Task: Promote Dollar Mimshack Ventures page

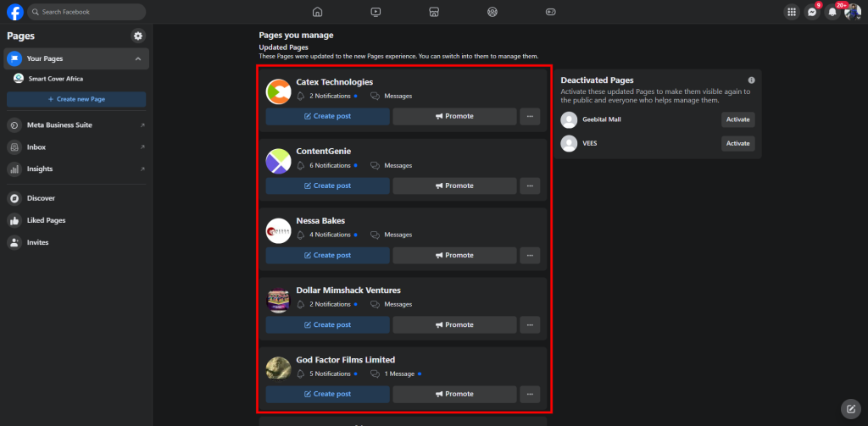Action: (454, 324)
